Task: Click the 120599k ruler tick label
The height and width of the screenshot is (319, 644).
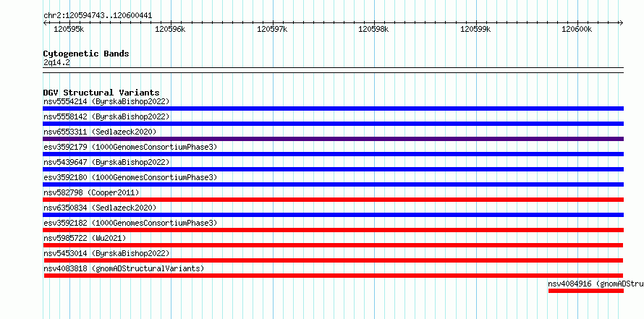Action: (x=475, y=29)
